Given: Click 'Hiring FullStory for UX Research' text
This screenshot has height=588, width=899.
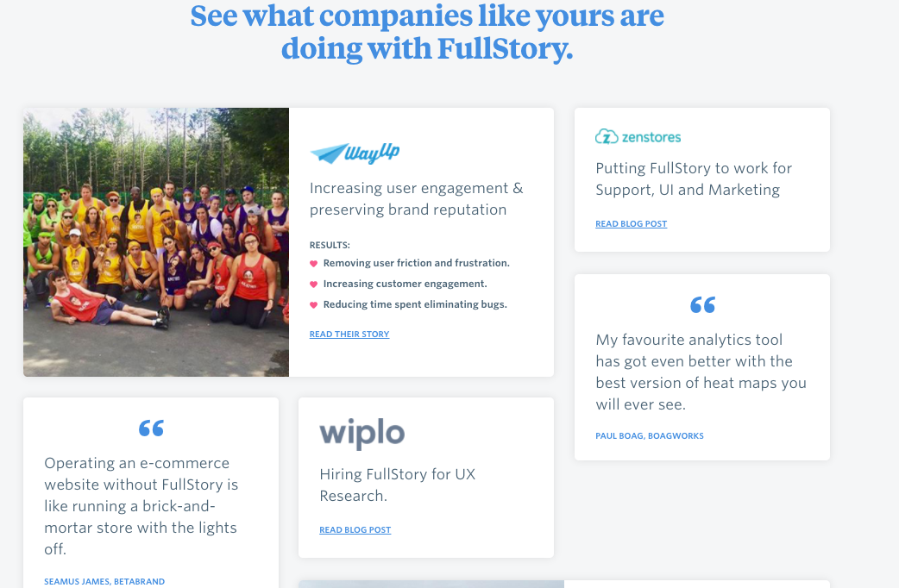Looking at the screenshot, I should [397, 485].
